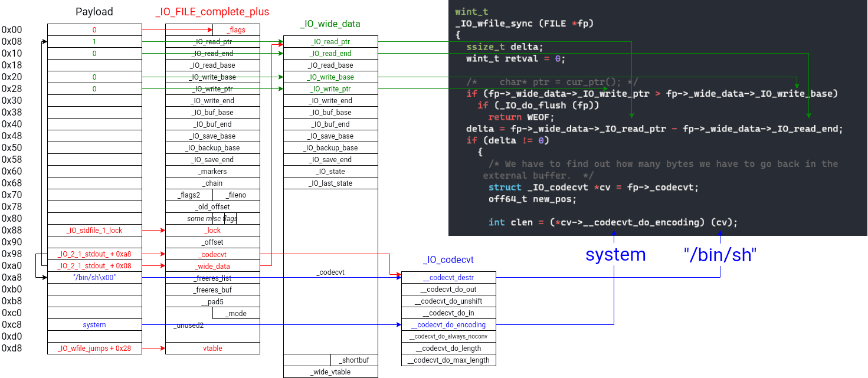Click the green "_IO_wide_data" struct heading

click(330, 24)
